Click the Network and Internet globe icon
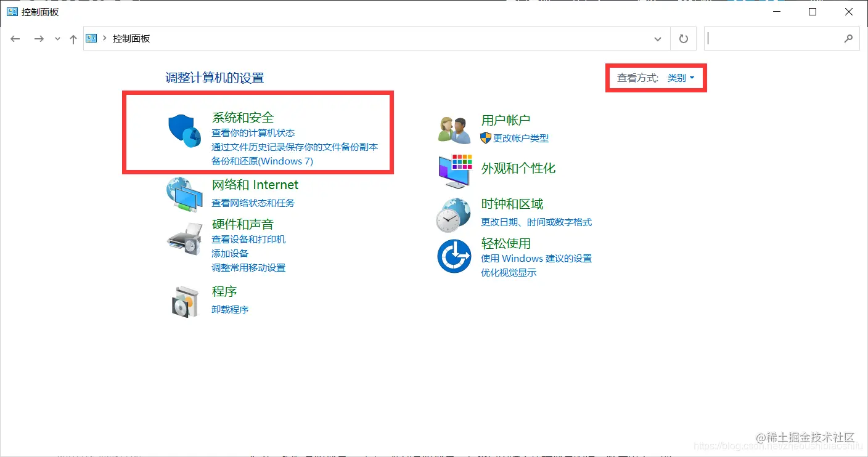 pos(184,194)
